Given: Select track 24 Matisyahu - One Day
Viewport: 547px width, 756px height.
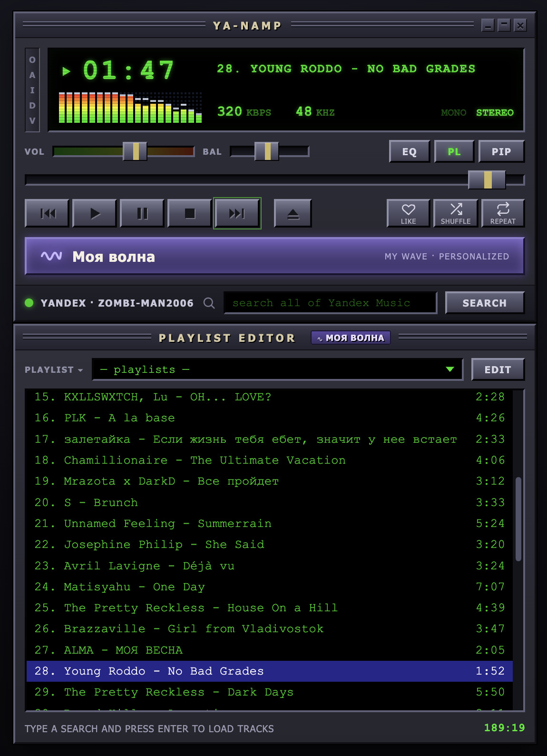Looking at the screenshot, I should click(x=269, y=587).
